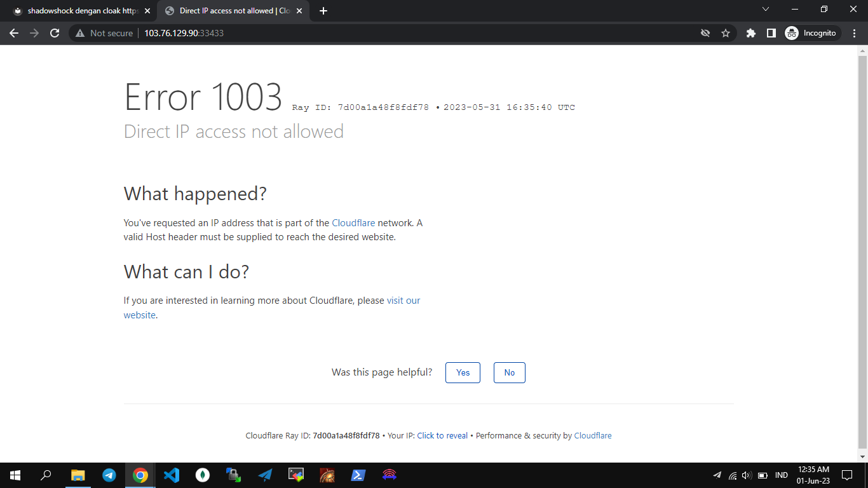Screen dimensions: 868x488
Task: Bookmark this page with the star icon
Action: click(725, 33)
